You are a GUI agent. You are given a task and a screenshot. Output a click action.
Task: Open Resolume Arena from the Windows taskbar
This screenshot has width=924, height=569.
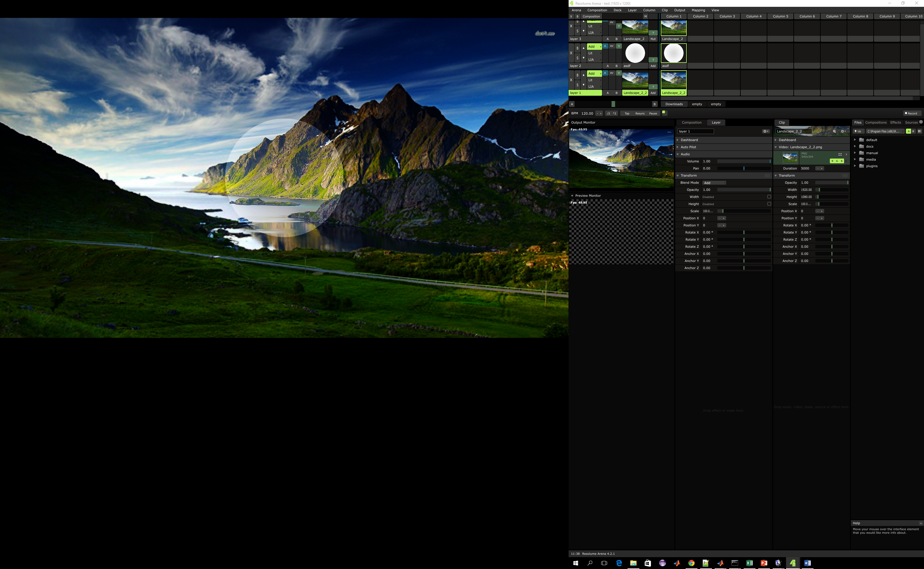793,563
